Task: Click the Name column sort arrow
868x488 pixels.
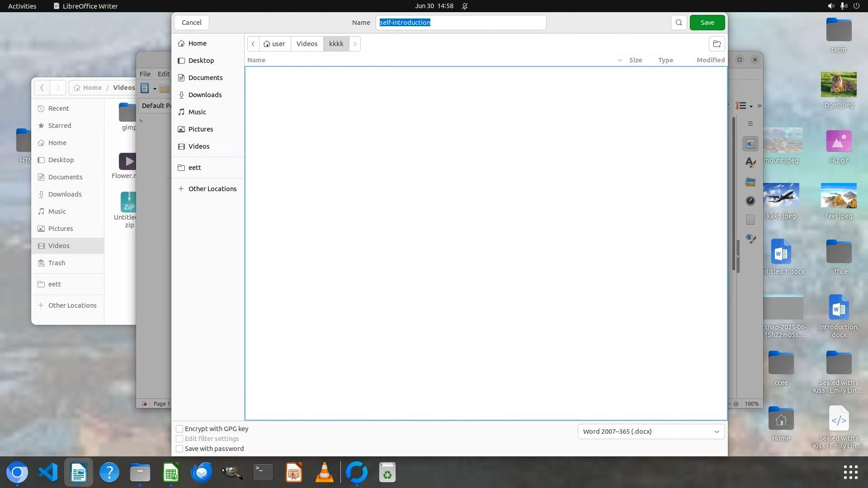Action: [x=619, y=60]
